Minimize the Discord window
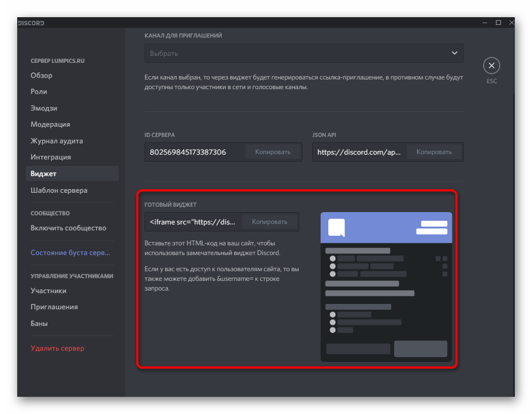The image size is (532, 414). 485,23
